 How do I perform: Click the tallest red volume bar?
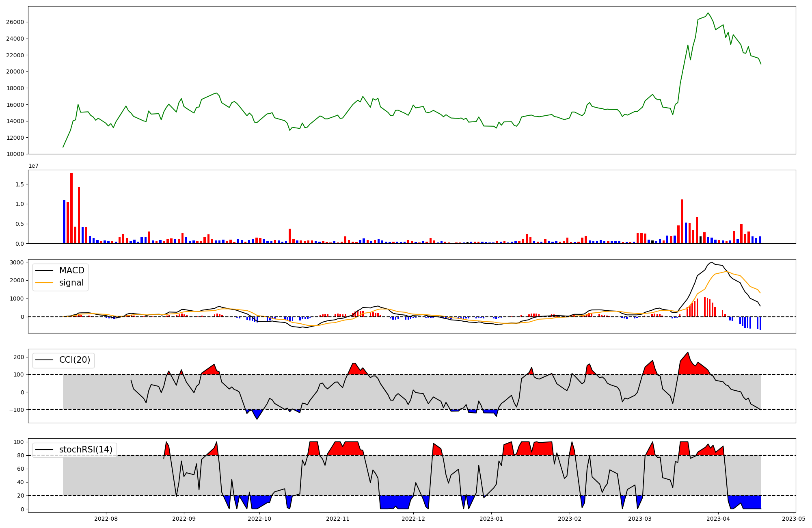coord(71,208)
